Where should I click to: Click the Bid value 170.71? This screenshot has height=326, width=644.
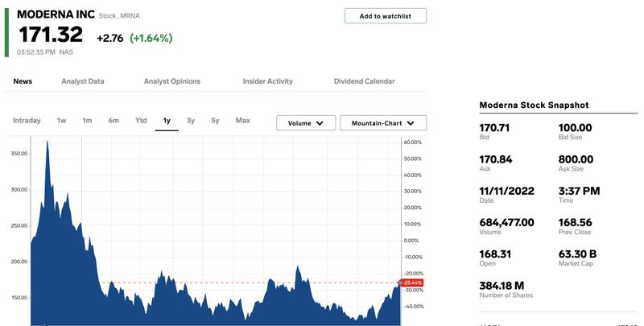click(494, 128)
